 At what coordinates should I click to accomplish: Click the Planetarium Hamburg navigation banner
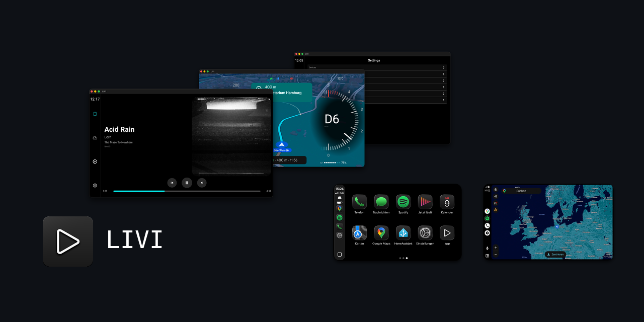pyautogui.click(x=282, y=93)
